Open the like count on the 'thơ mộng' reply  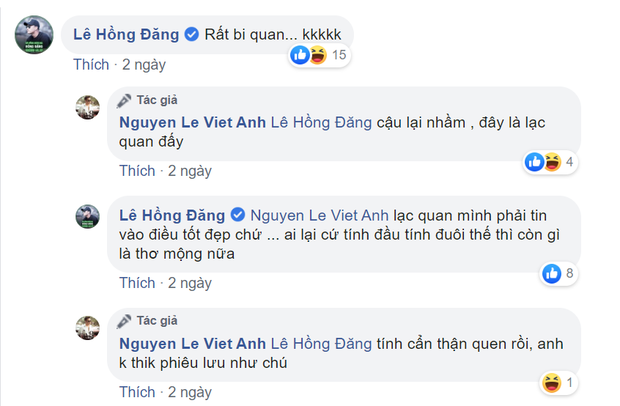(560, 272)
